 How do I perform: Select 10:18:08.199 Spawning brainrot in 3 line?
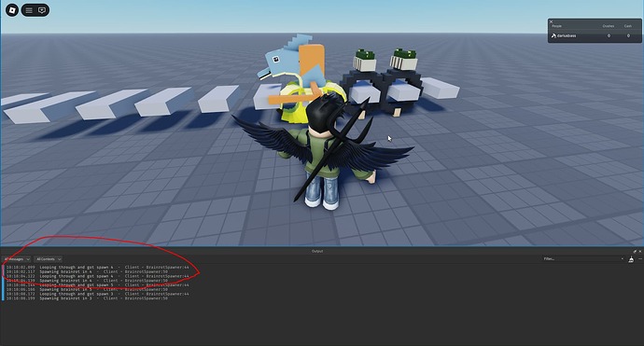(87, 298)
